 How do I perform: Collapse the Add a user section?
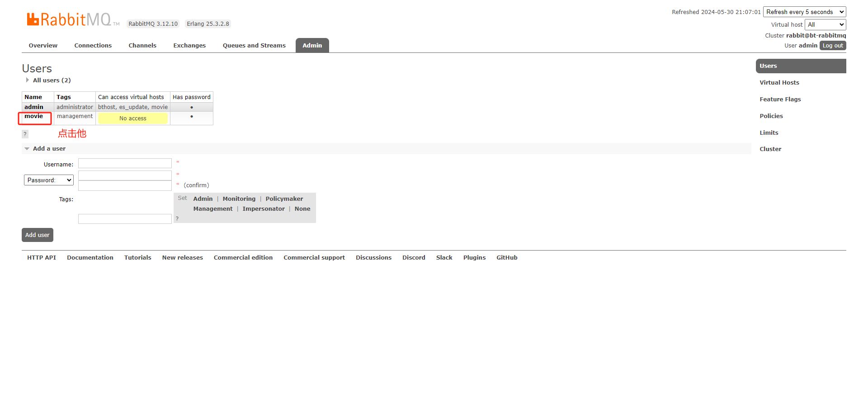tap(49, 148)
